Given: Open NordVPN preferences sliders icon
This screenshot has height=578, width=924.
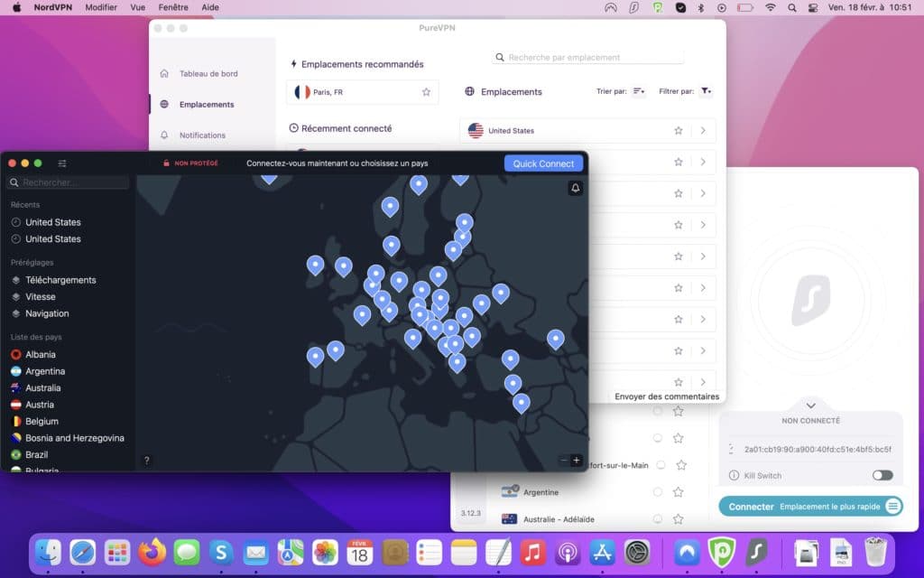Looking at the screenshot, I should (x=62, y=163).
